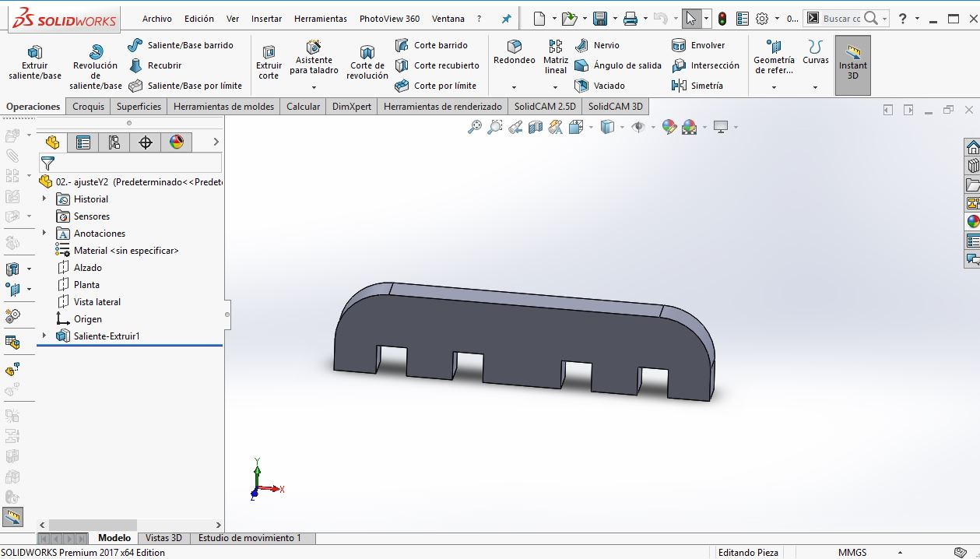The image size is (980, 559).
Task: Expand the Saliente-Extruir1 feature
Action: [x=44, y=336]
